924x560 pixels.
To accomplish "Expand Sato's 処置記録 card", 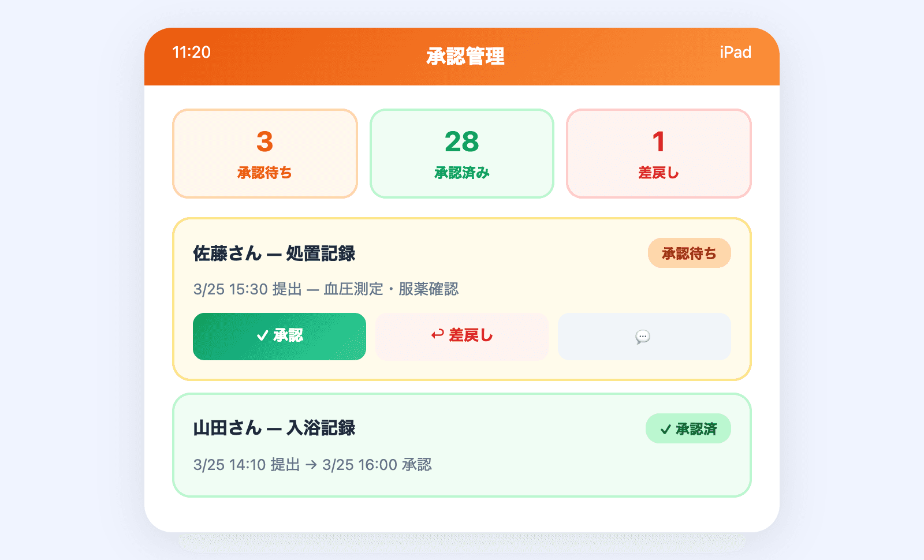I will click(462, 254).
